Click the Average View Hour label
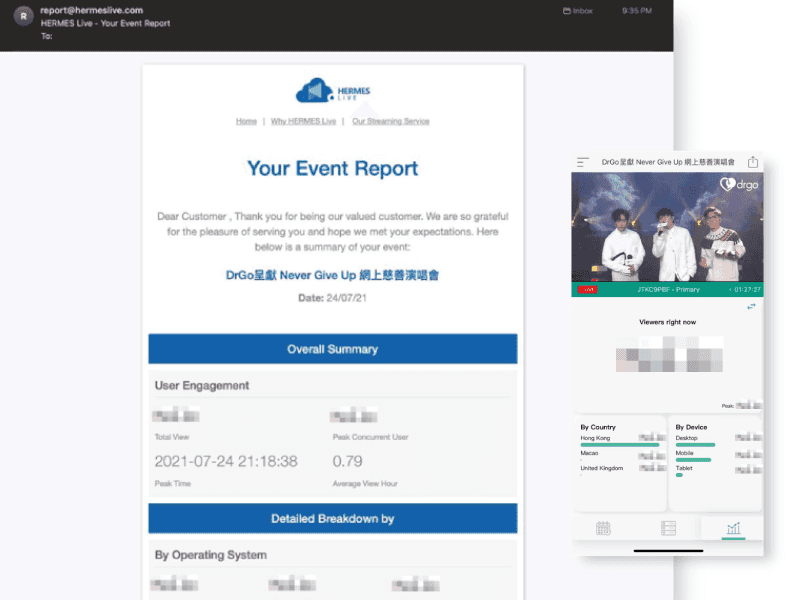Screen dimensions: 800x600 (365, 484)
